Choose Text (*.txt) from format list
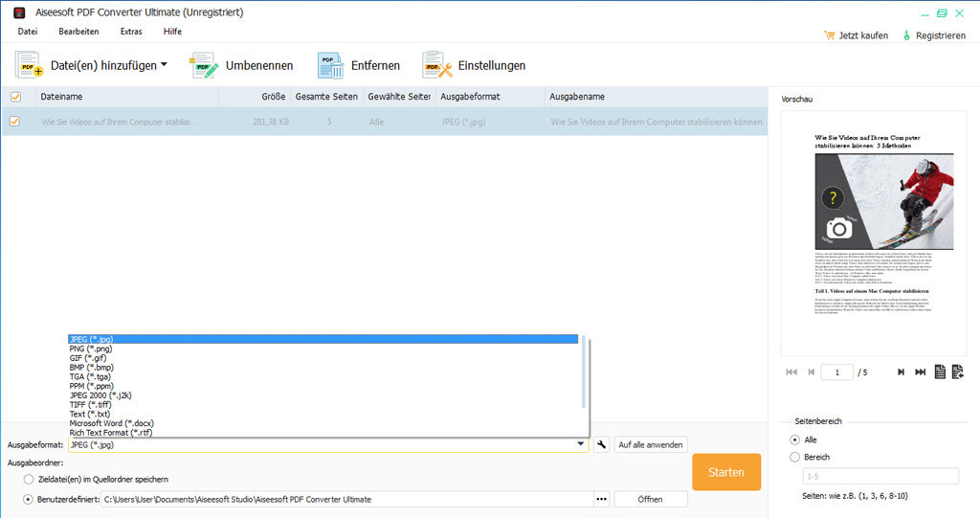The height and width of the screenshot is (518, 980). click(323, 415)
